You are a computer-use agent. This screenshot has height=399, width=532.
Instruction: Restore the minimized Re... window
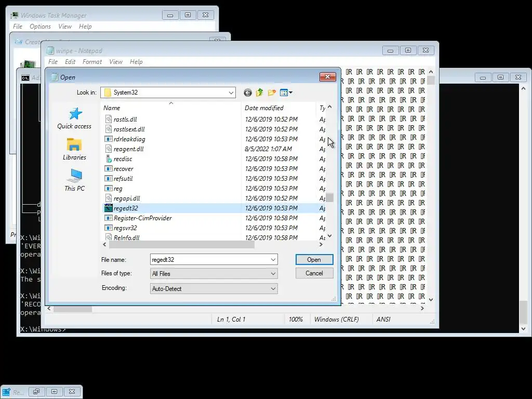36,392
